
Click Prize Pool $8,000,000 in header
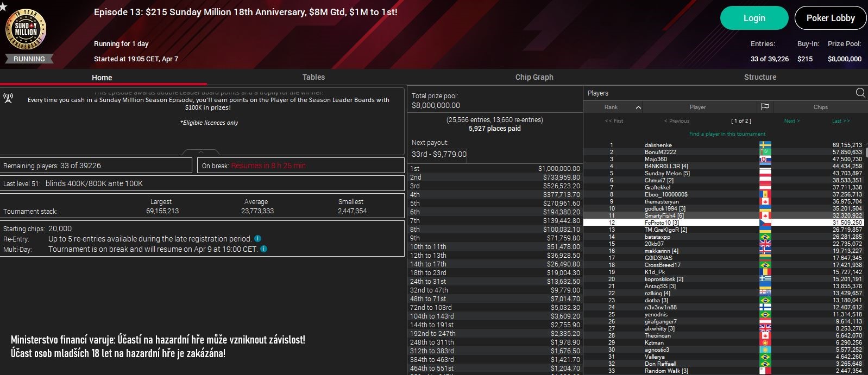(x=845, y=59)
